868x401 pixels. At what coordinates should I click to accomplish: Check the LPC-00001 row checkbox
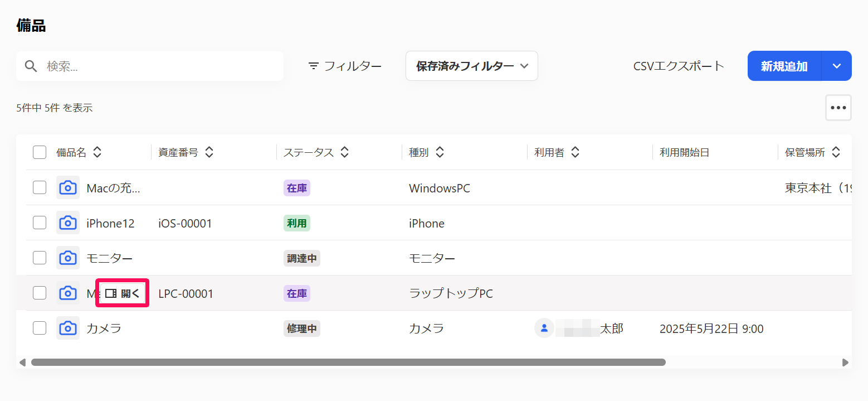click(40, 293)
